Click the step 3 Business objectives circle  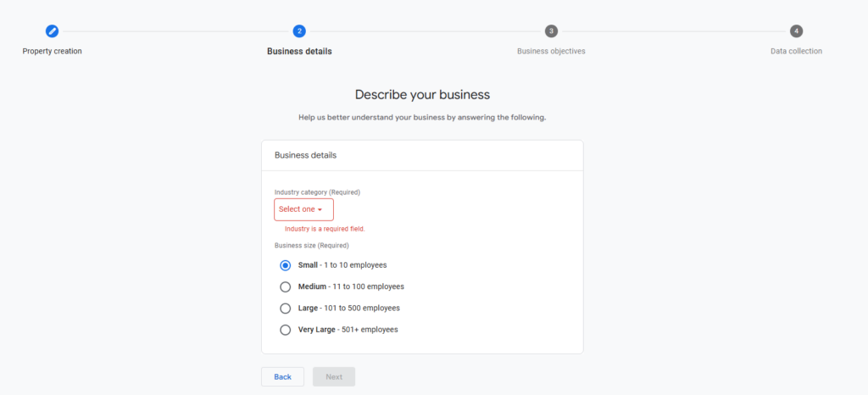pos(551,31)
